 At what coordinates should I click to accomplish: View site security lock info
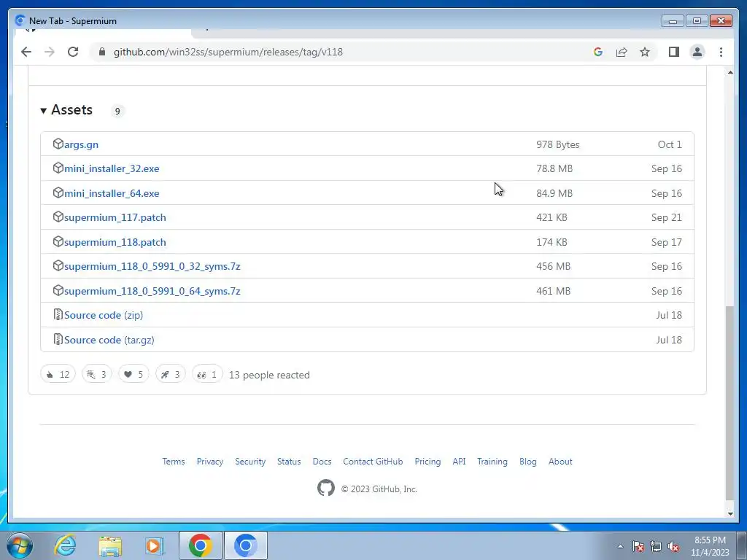coord(101,52)
